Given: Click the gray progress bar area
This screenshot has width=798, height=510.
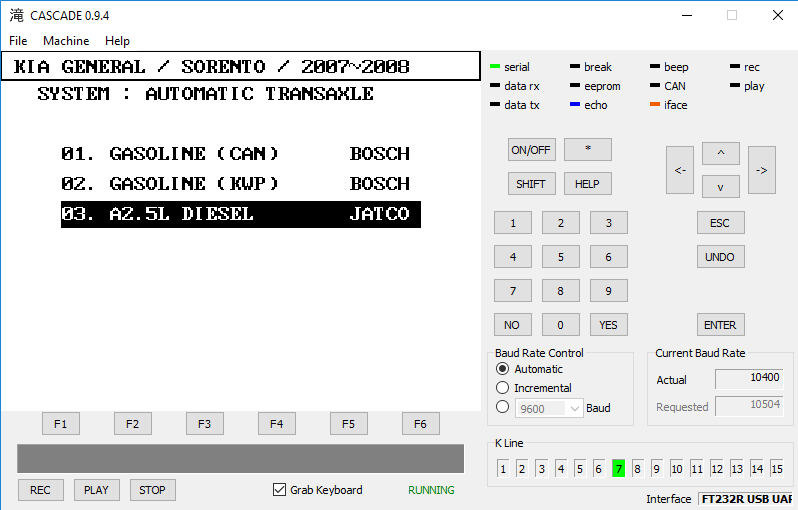Looking at the screenshot, I should [240, 458].
